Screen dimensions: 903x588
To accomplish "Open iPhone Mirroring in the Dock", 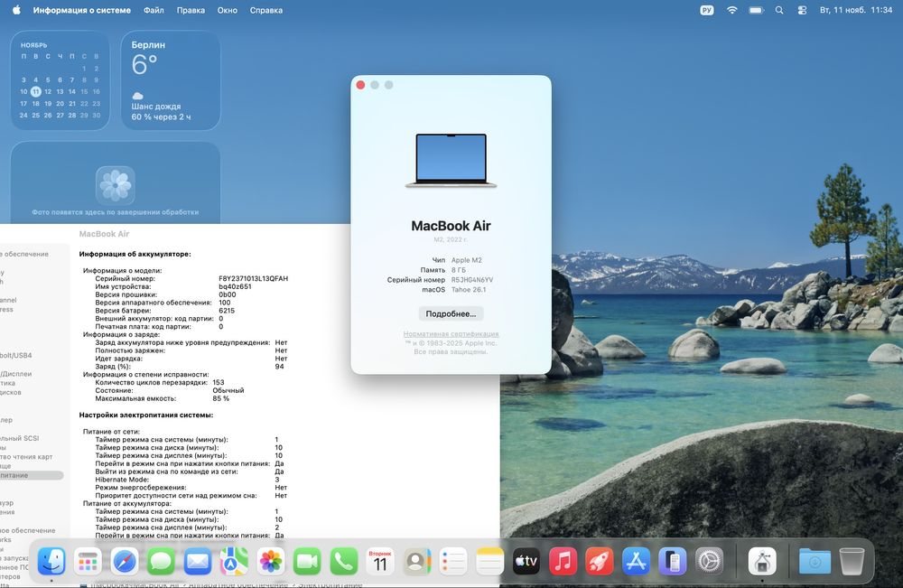I will [673, 561].
